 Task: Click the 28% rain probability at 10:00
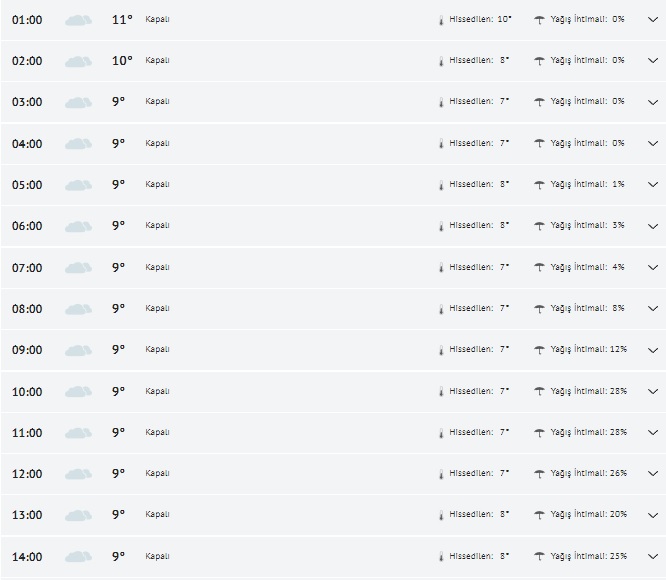(618, 391)
